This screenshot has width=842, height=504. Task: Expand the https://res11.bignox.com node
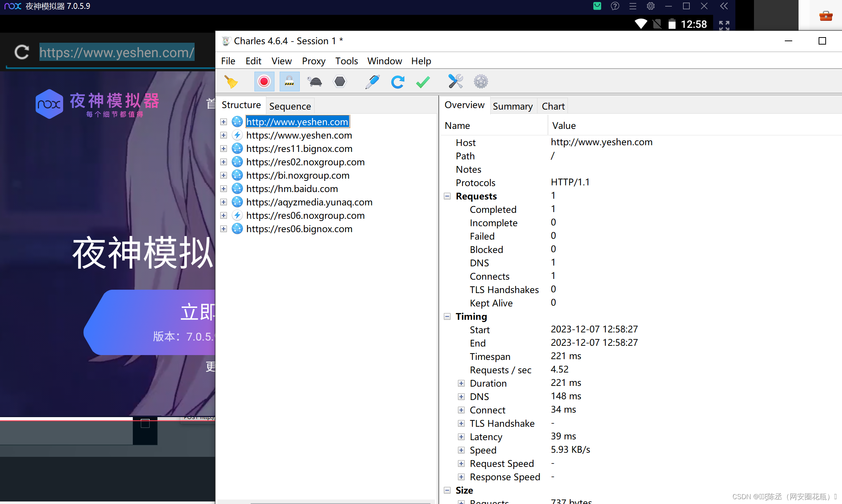coord(224,149)
